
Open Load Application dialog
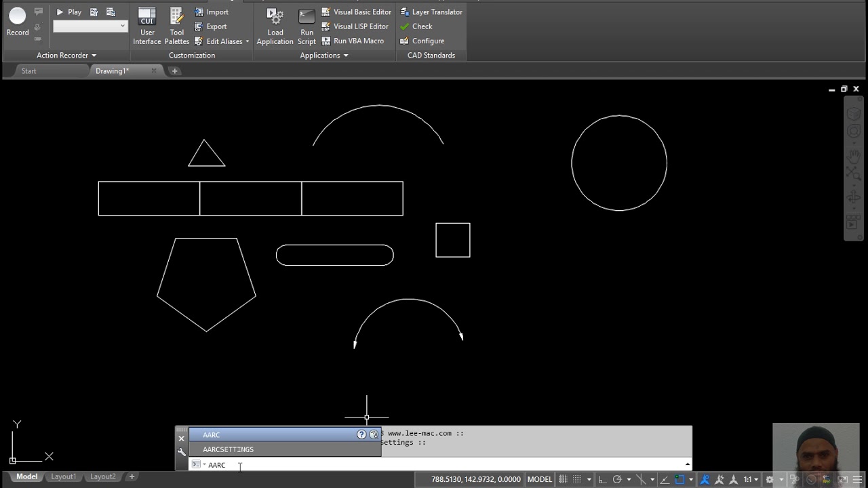tap(275, 26)
